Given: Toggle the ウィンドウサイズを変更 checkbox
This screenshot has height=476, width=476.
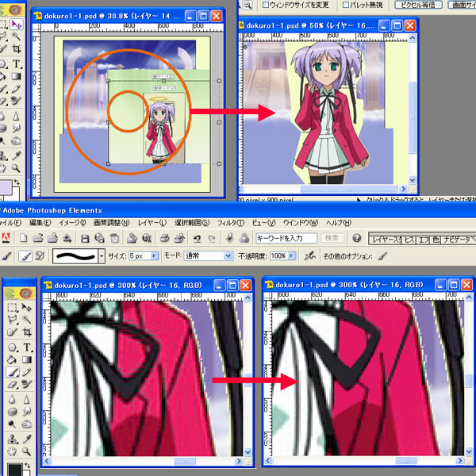Looking at the screenshot, I should 266,5.
